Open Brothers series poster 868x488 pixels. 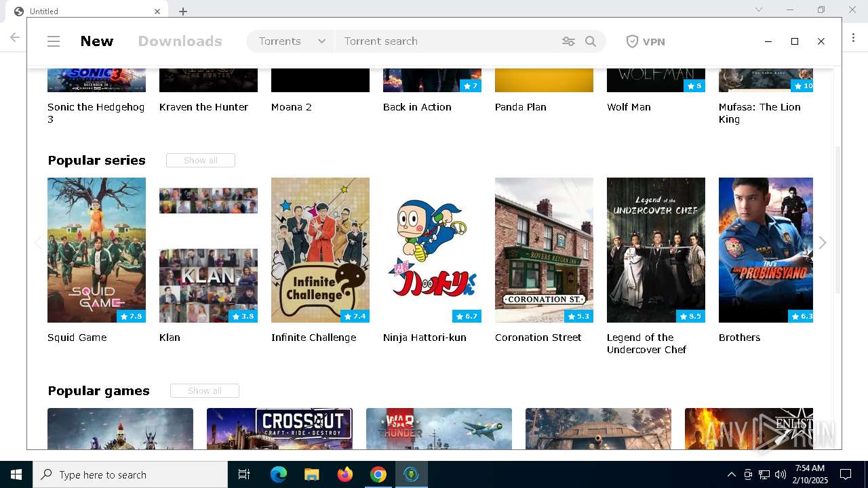coord(766,250)
